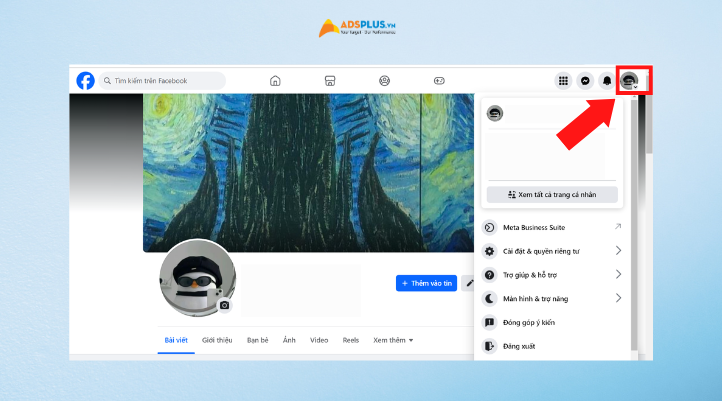The width and height of the screenshot is (722, 401).
Task: Click the Facebook logo
Action: [85, 81]
